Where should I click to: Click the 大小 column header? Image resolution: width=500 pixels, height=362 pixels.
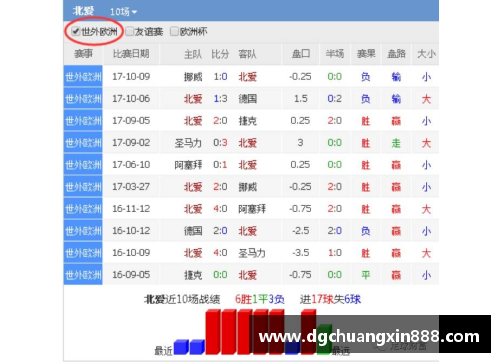point(426,54)
